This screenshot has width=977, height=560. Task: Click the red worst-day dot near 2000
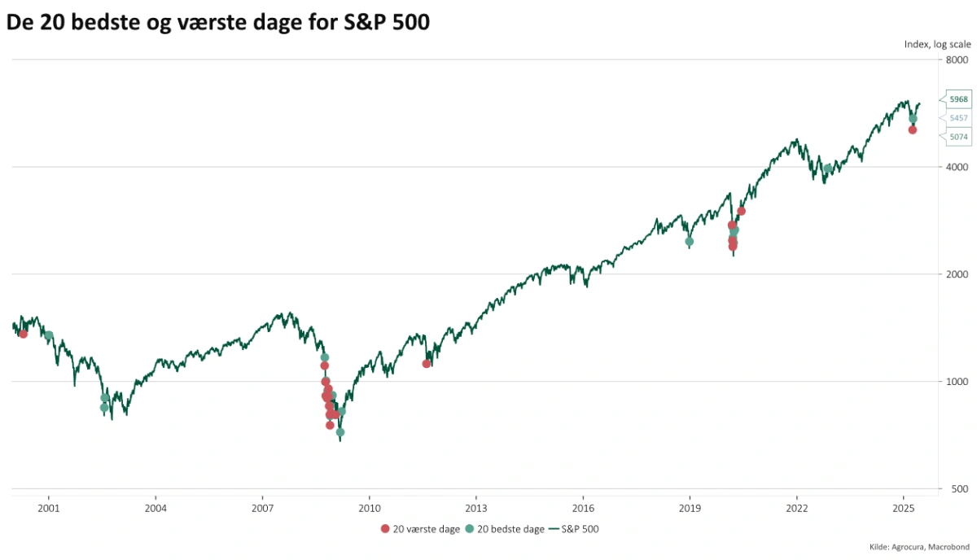[x=23, y=334]
